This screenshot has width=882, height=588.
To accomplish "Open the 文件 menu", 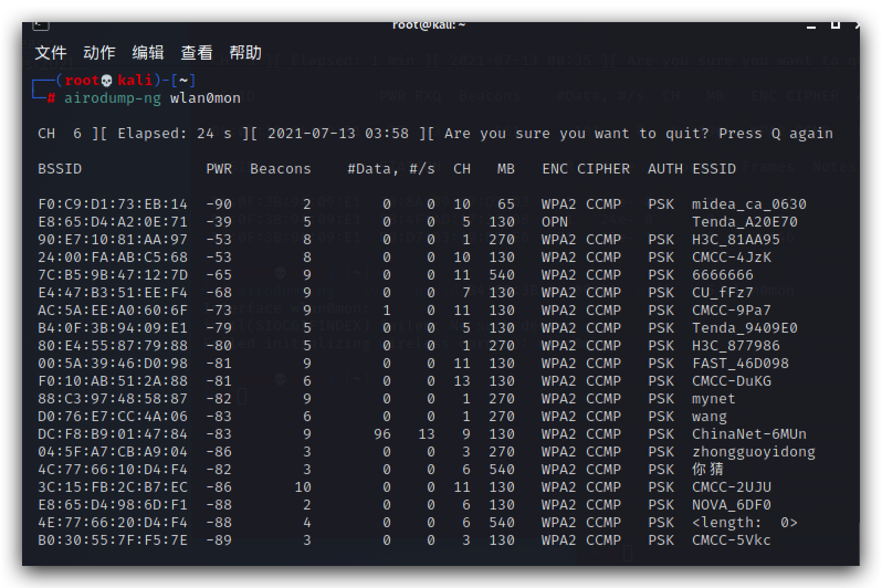I will (x=51, y=53).
